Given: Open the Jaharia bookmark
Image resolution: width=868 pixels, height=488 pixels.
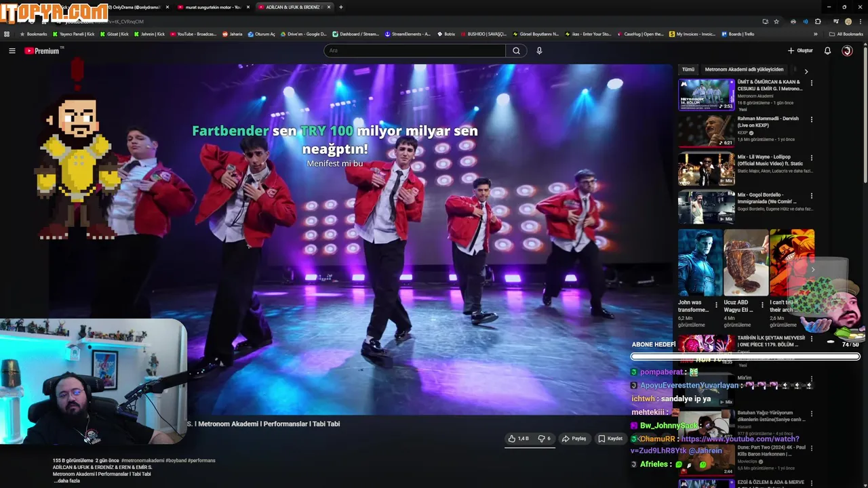Looking at the screenshot, I should coord(232,34).
